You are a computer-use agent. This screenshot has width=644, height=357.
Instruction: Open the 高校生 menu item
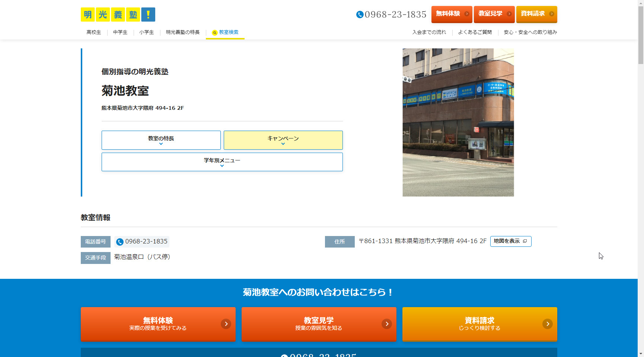(x=94, y=32)
